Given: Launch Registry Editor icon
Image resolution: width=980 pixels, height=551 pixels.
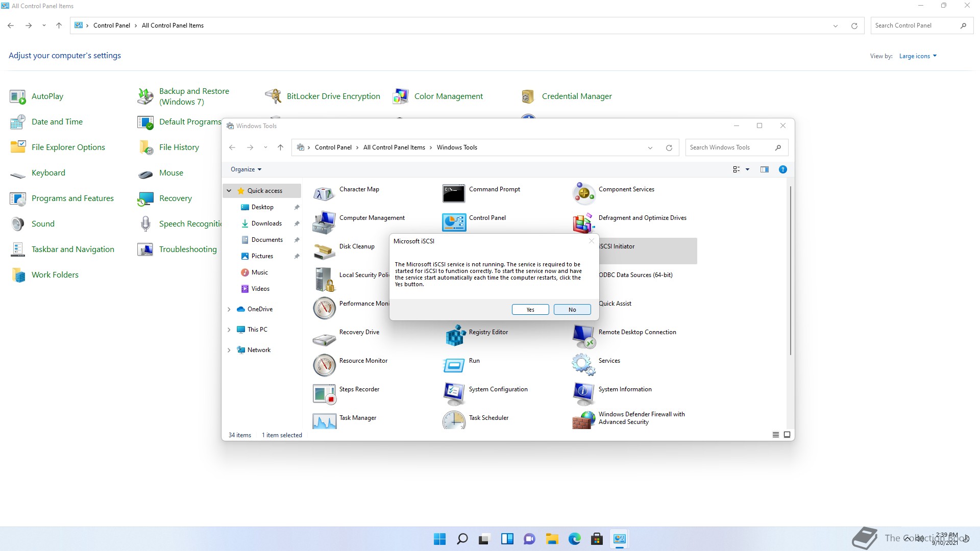Looking at the screenshot, I should click(x=455, y=336).
